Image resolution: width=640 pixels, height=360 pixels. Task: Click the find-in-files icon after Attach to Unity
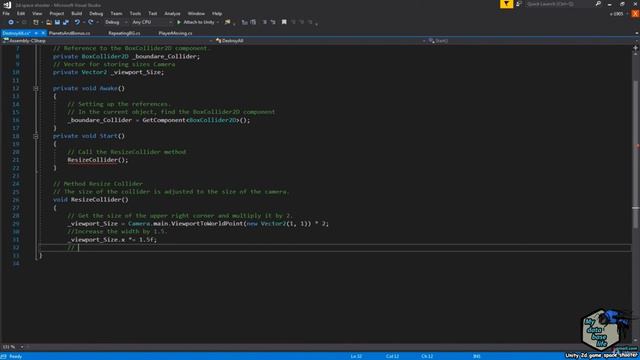[228, 22]
